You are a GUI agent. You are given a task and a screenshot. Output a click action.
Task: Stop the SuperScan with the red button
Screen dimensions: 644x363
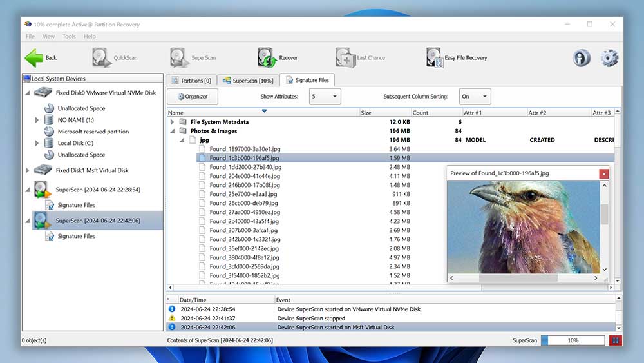point(615,340)
